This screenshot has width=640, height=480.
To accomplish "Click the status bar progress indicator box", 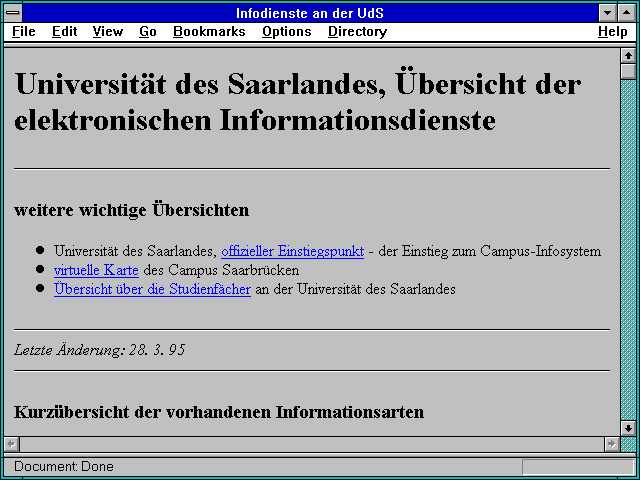I will 578,467.
